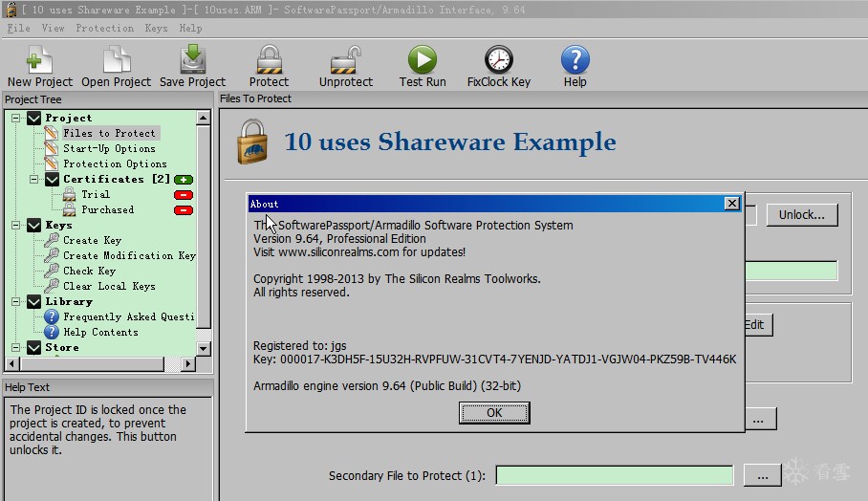Click the Edit button behind the dialog

point(758,325)
